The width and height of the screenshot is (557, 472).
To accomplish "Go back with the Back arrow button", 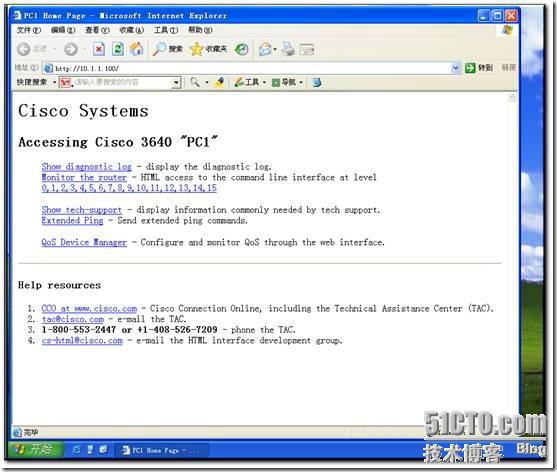I will 24,49.
